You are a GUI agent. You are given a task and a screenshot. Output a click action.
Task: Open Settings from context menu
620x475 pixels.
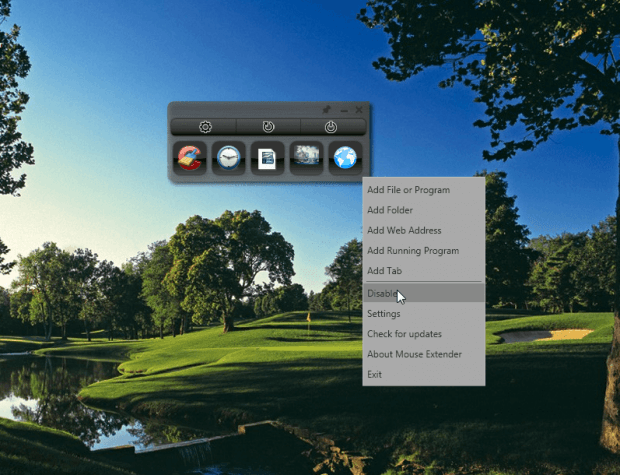click(423, 314)
